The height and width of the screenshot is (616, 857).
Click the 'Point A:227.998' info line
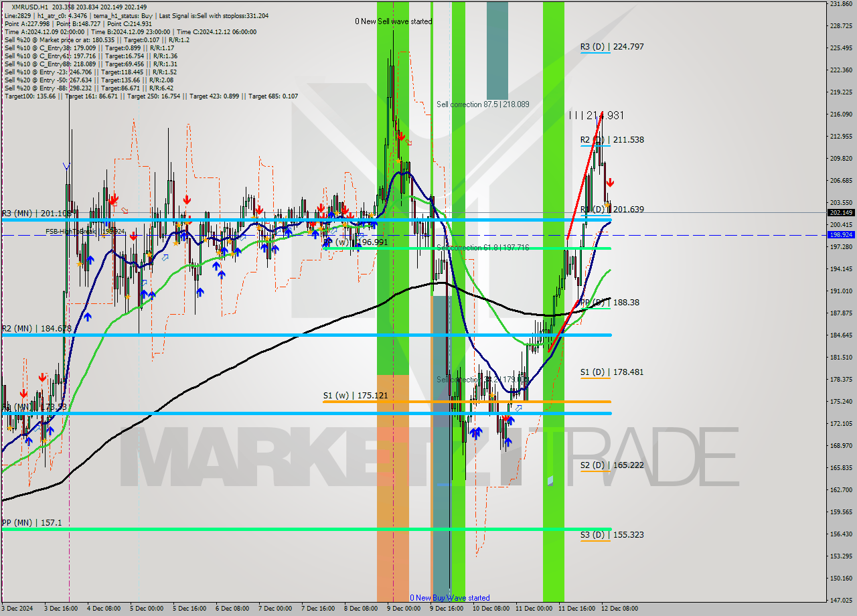[x=78, y=23]
